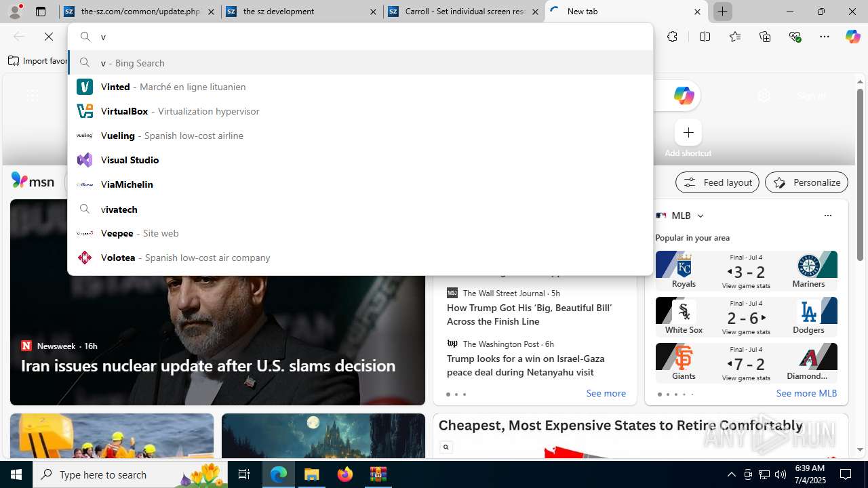Select the Volotea suggestion
Image resolution: width=868 pixels, height=488 pixels.
point(360,258)
